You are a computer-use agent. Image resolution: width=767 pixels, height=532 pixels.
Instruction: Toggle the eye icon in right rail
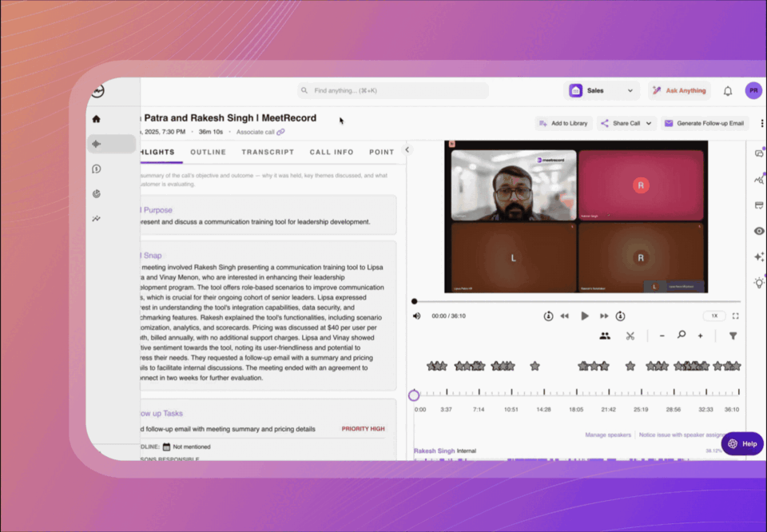point(759,232)
